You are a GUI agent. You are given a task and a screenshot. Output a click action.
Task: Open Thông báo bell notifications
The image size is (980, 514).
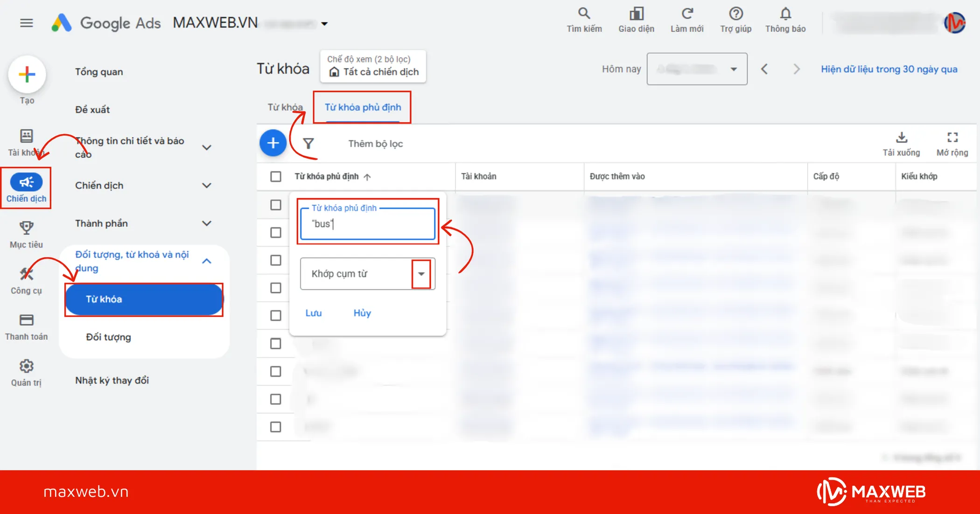(x=785, y=14)
